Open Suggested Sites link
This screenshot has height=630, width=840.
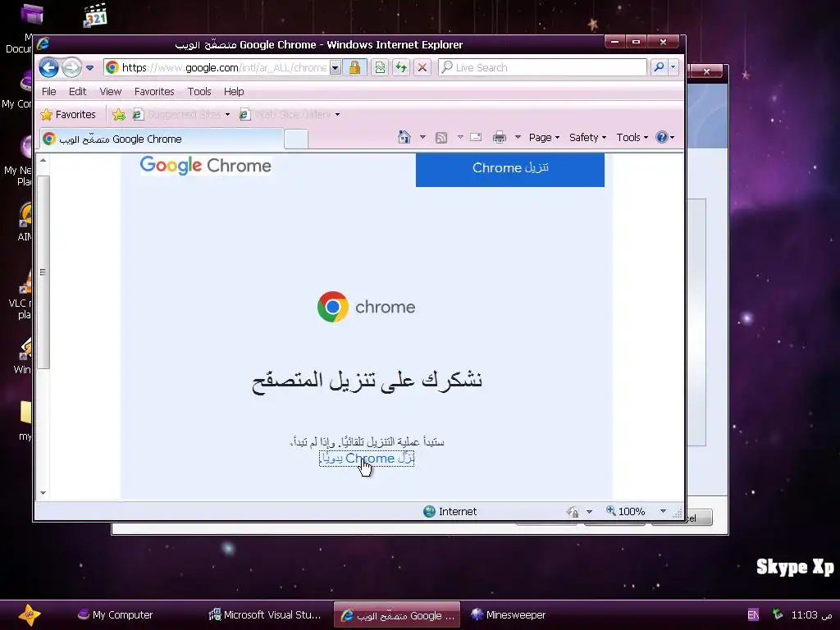tap(181, 115)
